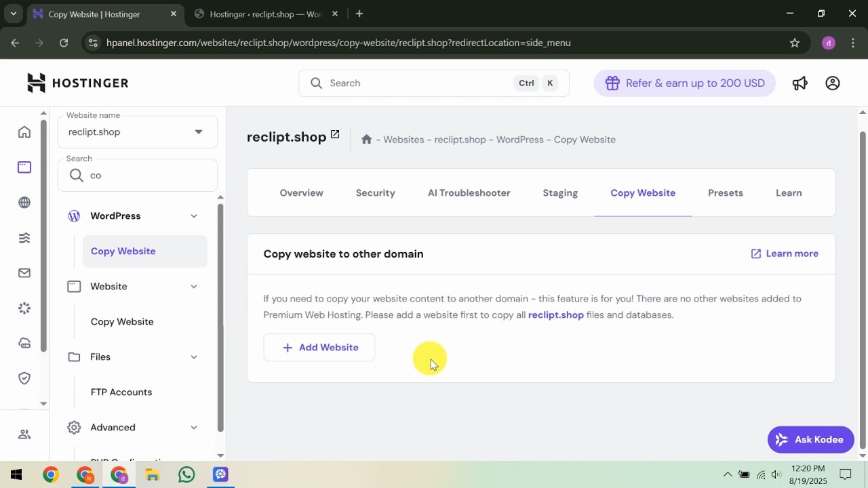Open the Website name dropdown

138,131
